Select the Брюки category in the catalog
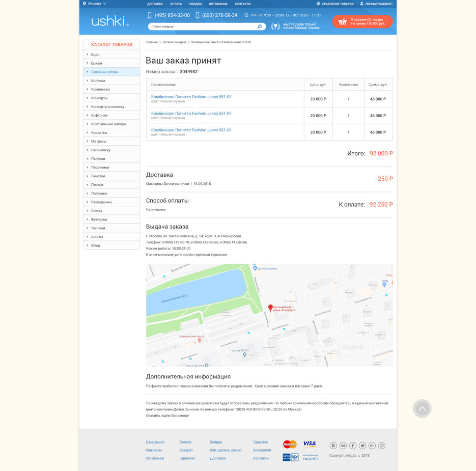Screen dimensions: 476x471 pos(111,63)
